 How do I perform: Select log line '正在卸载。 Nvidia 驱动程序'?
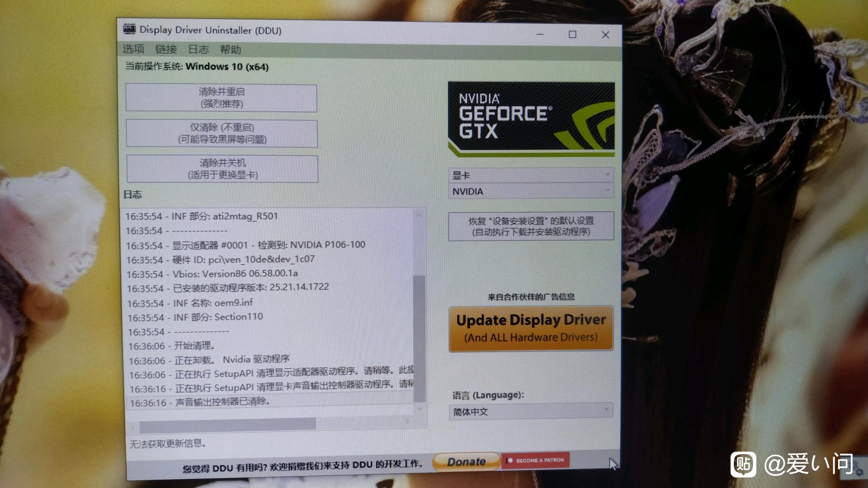[x=209, y=360]
